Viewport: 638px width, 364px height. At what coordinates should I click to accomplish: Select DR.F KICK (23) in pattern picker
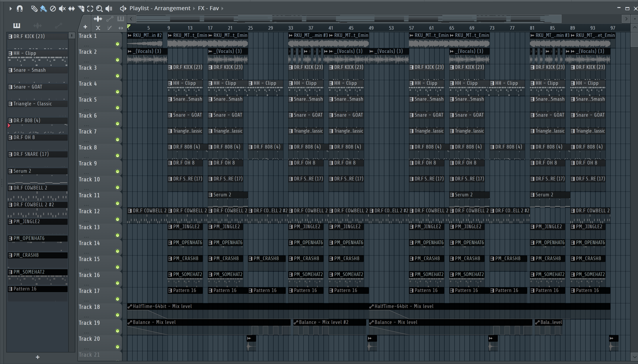click(37, 36)
